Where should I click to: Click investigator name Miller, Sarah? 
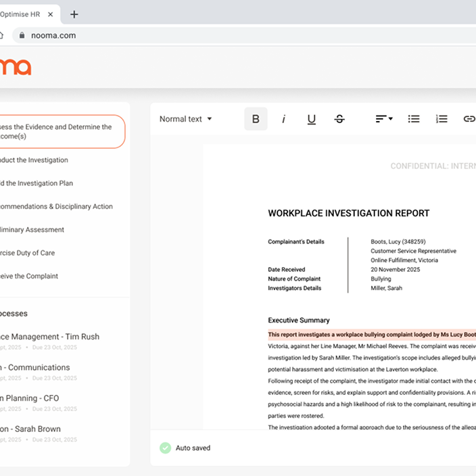click(386, 288)
